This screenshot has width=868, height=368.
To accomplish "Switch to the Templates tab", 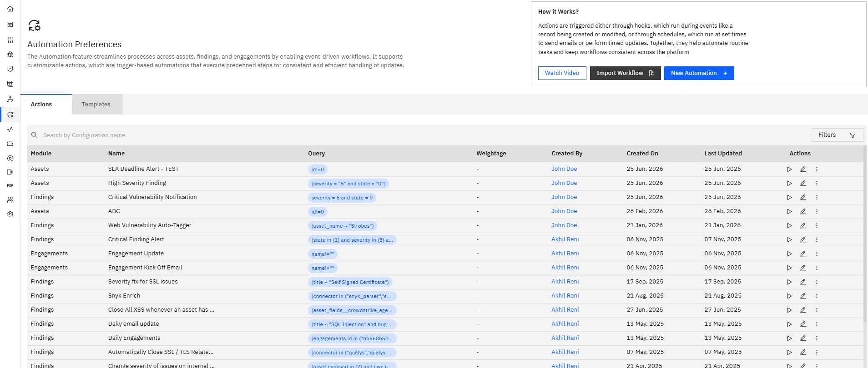I will (x=96, y=104).
